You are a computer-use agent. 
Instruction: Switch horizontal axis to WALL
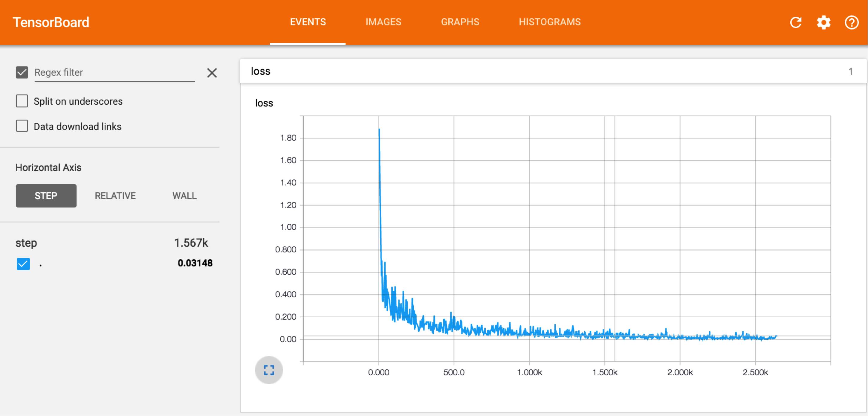point(184,196)
